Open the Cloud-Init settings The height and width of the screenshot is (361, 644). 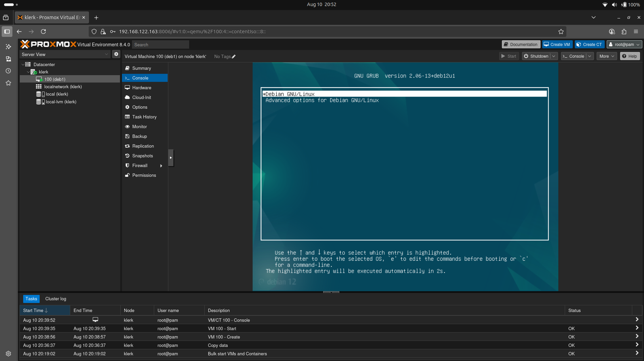141,97
